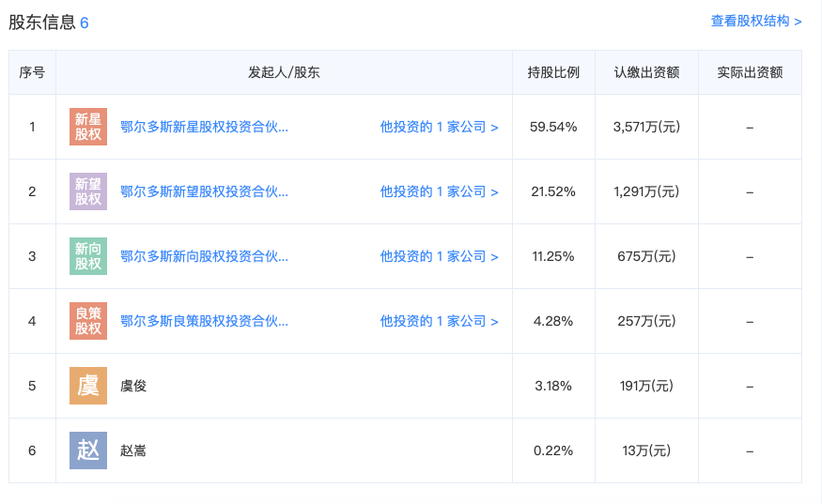Click the 新星股权 shareholder logo icon
This screenshot has width=822, height=504.
click(88, 127)
